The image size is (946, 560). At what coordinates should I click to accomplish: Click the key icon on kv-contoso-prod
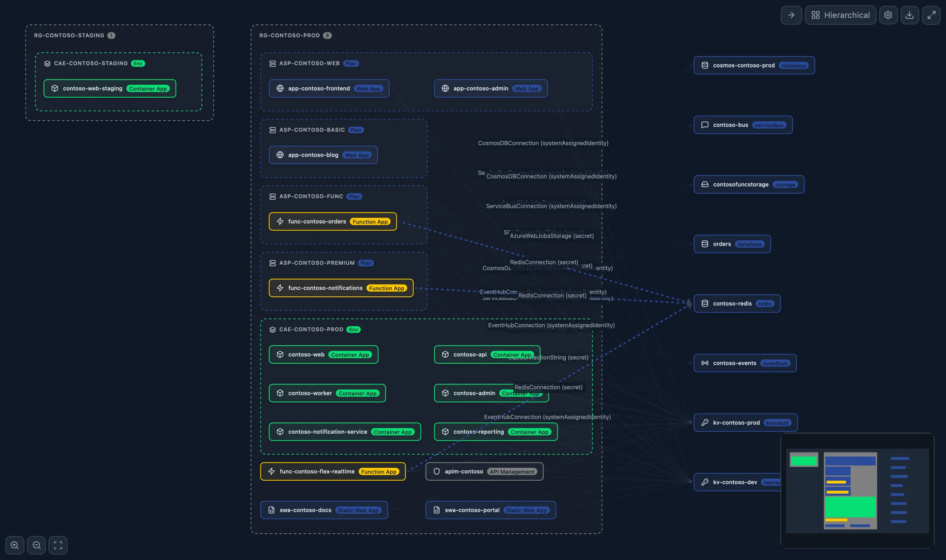[x=705, y=423]
